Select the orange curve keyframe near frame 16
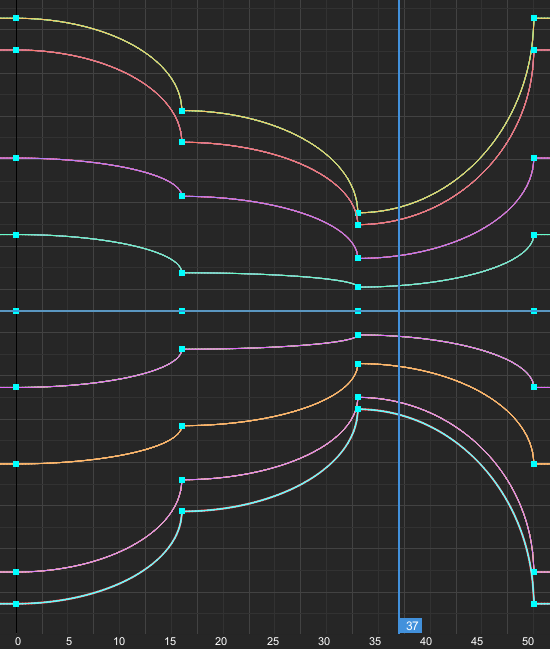Screen dimensions: 550x649 (x=182, y=426)
